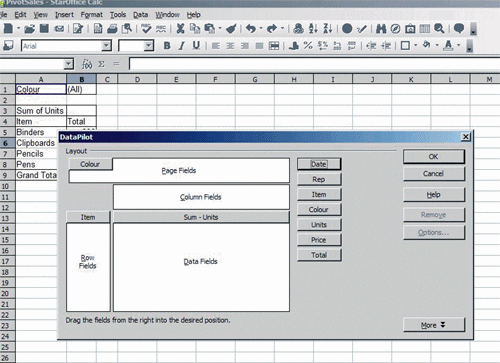Open the Tools menu
This screenshot has width=500, height=363.
point(118,15)
